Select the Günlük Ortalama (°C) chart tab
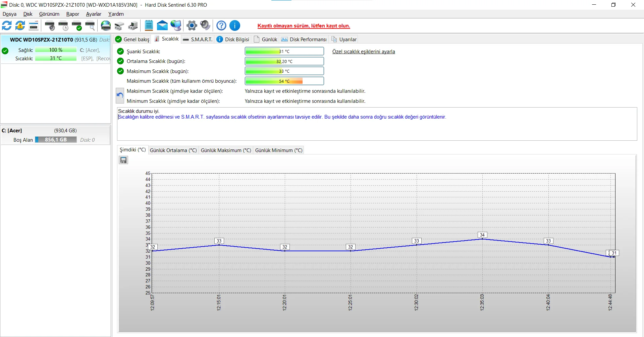This screenshot has height=337, width=644. (x=173, y=150)
